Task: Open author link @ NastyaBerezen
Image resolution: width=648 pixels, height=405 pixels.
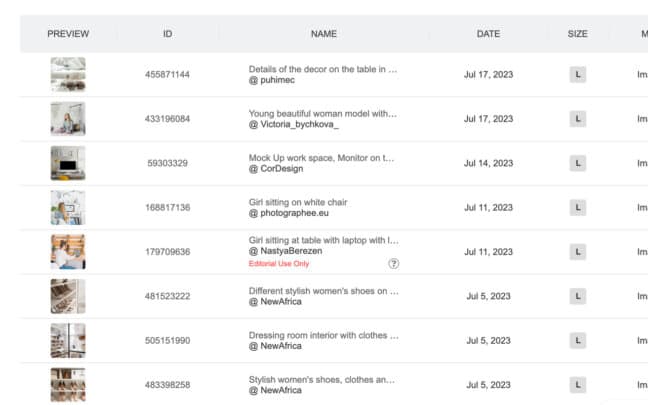Action: [286, 251]
